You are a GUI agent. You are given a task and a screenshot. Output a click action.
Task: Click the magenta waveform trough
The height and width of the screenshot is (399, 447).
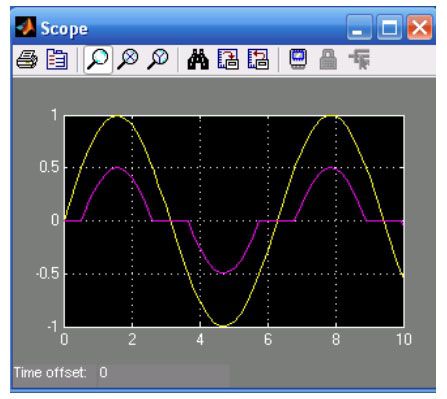coord(223,273)
